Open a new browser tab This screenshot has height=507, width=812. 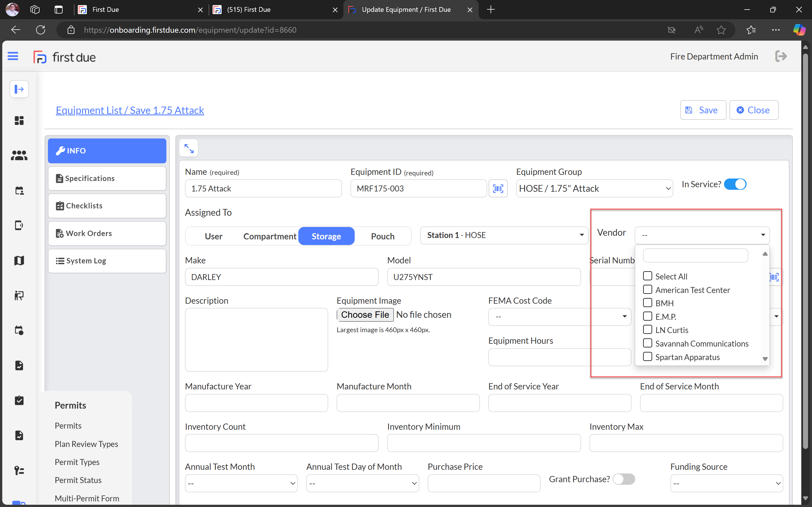tap(491, 9)
